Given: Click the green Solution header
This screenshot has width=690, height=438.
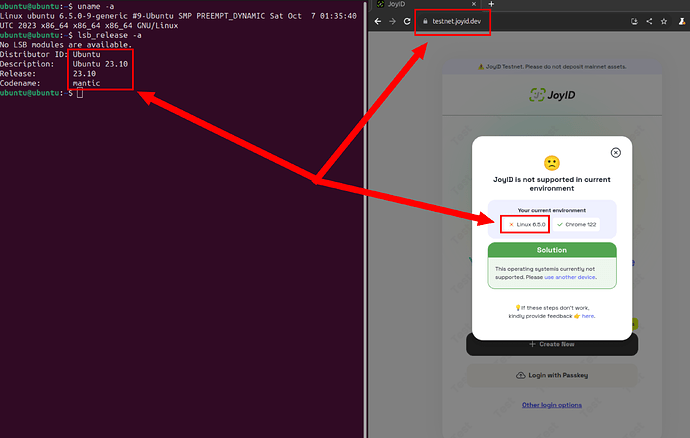Looking at the screenshot, I should coord(552,250).
